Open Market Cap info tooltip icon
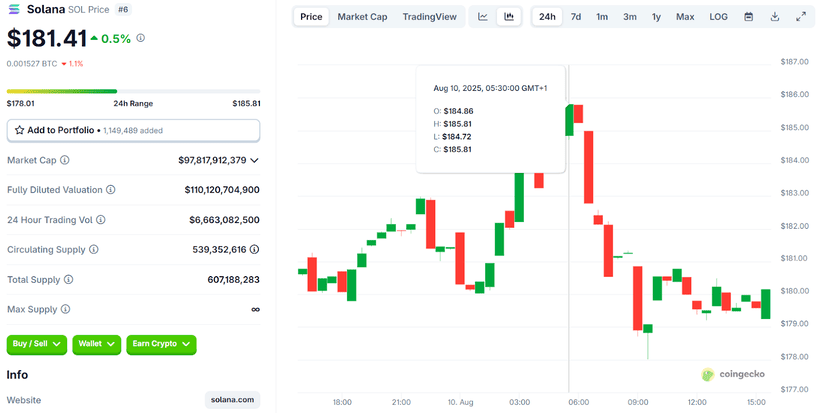The width and height of the screenshot is (825, 413). 65,160
